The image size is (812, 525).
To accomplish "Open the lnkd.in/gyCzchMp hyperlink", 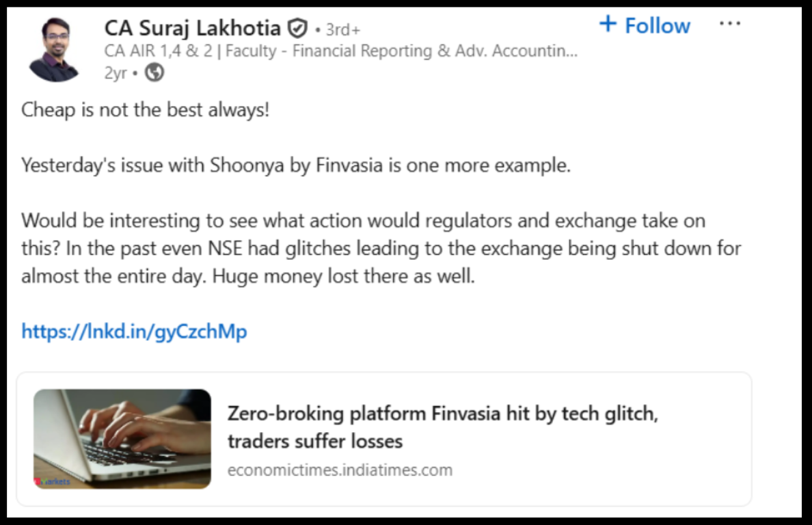I will (x=134, y=332).
